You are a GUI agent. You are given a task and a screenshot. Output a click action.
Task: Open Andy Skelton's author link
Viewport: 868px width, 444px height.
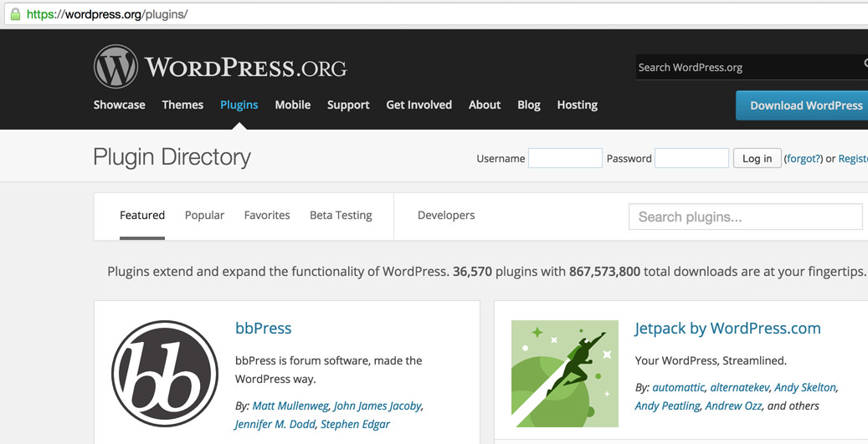click(x=805, y=388)
